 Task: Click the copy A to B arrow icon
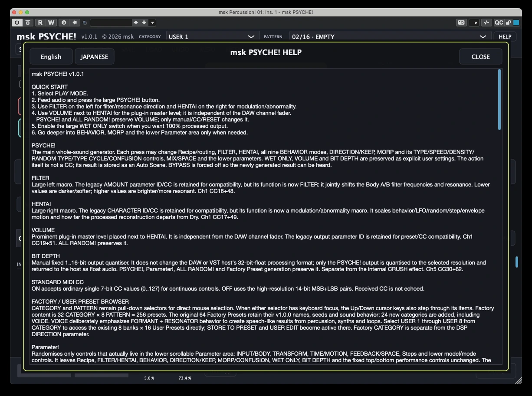point(75,23)
